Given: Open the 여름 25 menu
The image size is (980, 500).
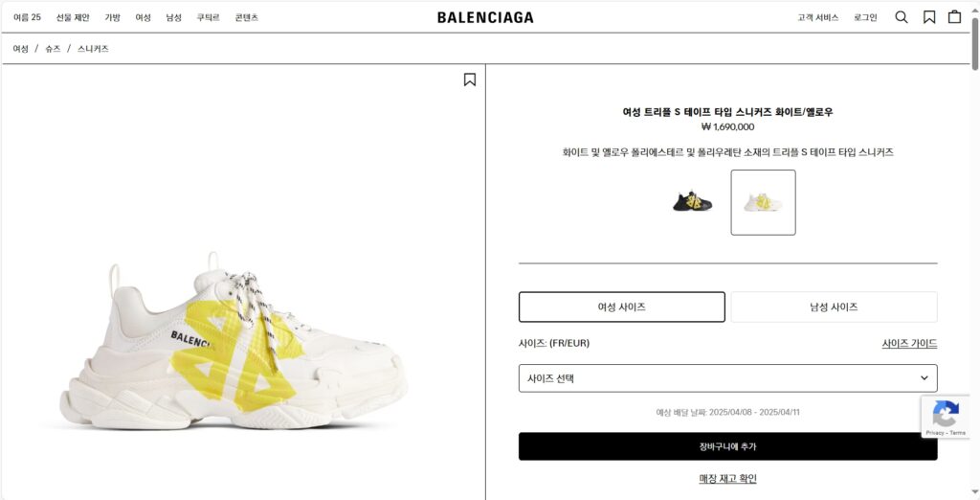Looking at the screenshot, I should coord(27,17).
